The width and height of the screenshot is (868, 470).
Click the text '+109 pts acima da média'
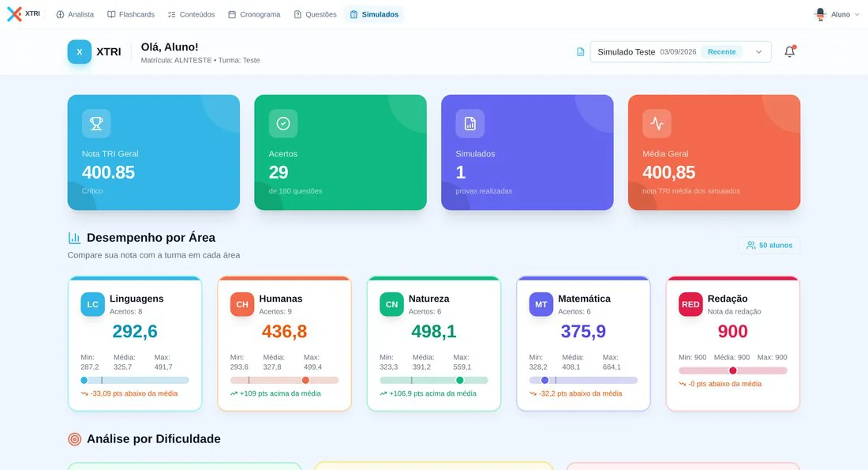coord(280,393)
